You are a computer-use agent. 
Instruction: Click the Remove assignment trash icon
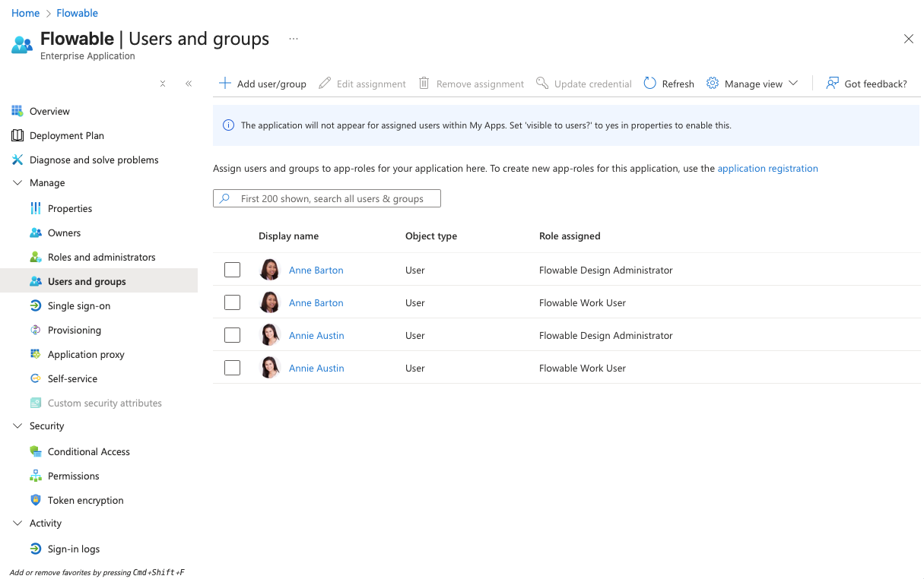coord(424,83)
